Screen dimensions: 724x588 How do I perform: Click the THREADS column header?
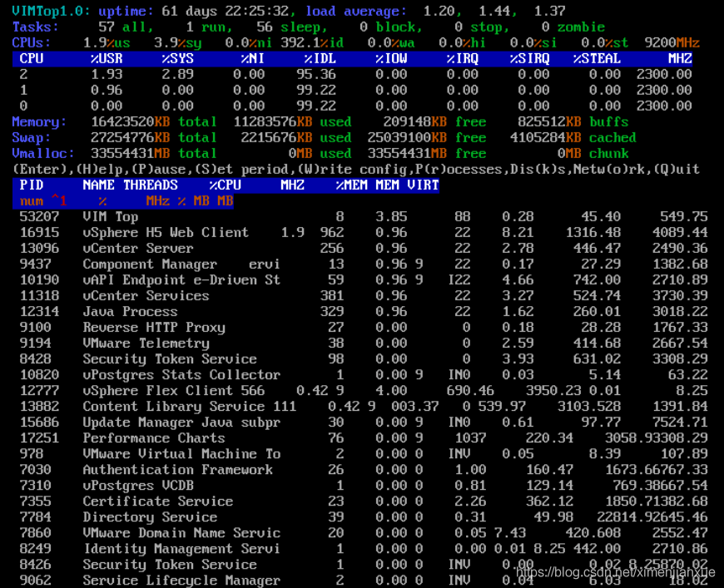(x=151, y=185)
